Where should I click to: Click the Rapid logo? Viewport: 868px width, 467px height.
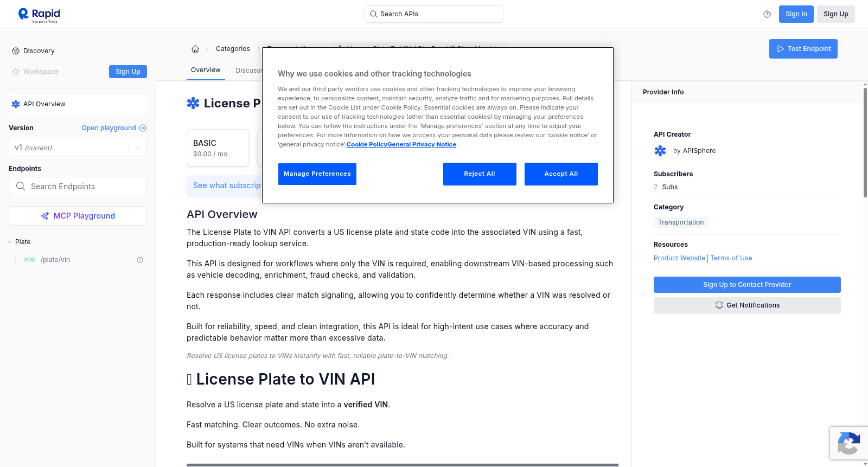point(39,15)
